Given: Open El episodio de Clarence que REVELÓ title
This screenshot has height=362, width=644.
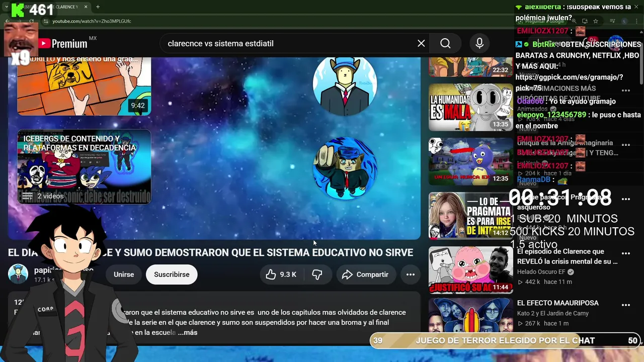Looking at the screenshot, I should 567,256.
